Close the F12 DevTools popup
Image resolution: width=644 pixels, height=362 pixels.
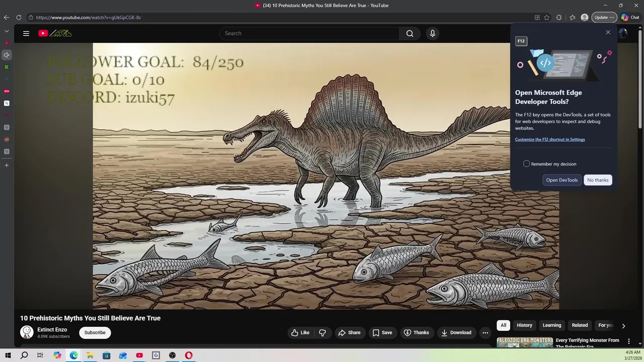(x=608, y=32)
